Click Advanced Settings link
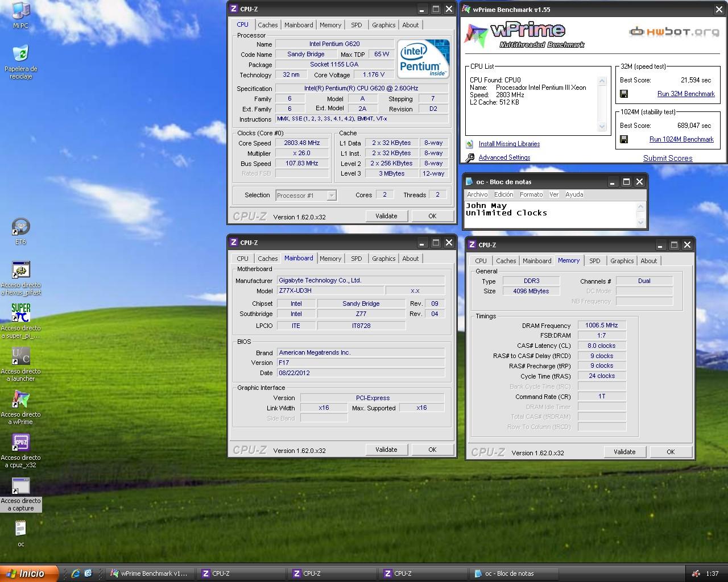The height and width of the screenshot is (582, 728). click(504, 158)
